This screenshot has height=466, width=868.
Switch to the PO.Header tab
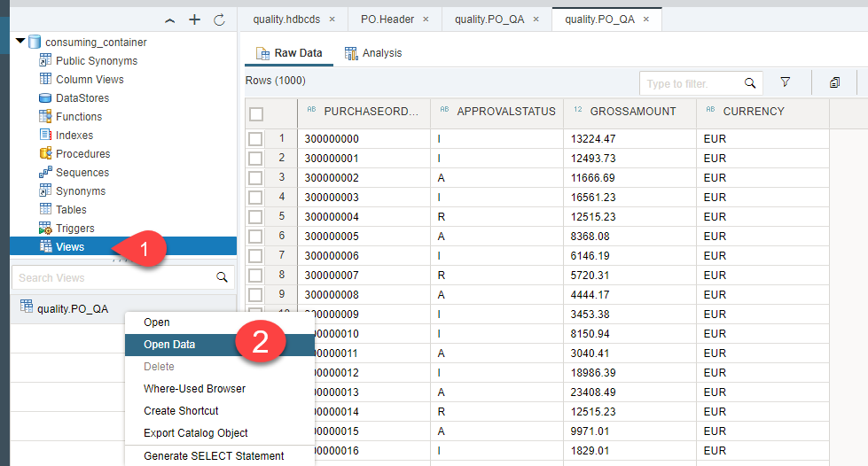point(387,19)
